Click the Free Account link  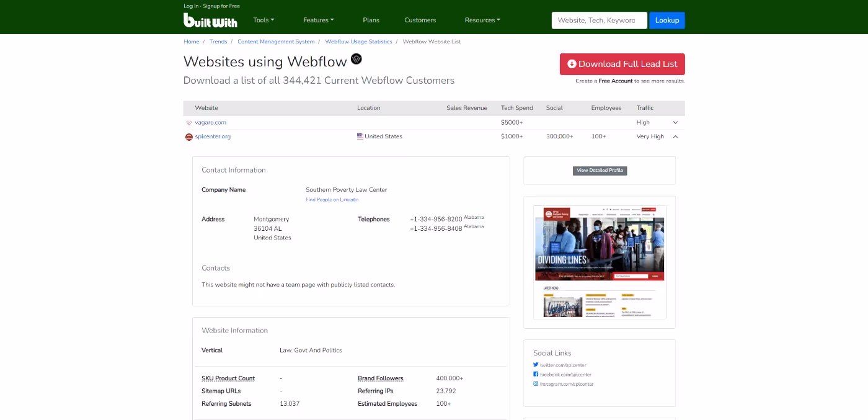(616, 81)
